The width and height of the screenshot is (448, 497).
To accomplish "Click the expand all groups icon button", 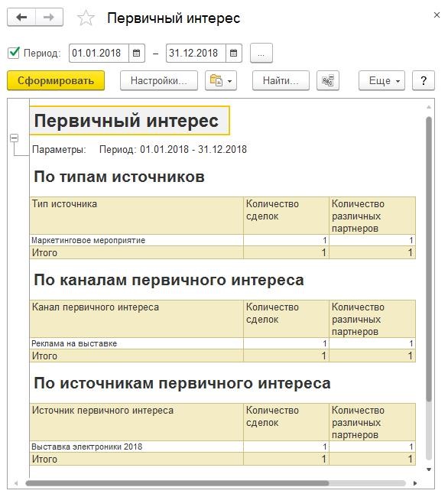I will pos(328,80).
